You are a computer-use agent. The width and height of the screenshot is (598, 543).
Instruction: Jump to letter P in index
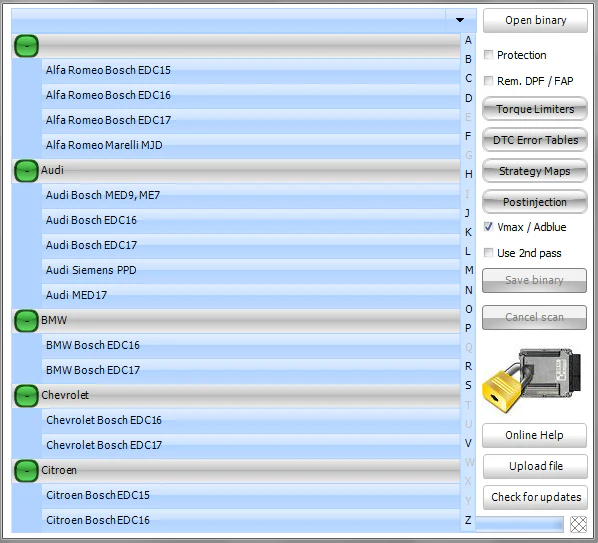point(468,328)
